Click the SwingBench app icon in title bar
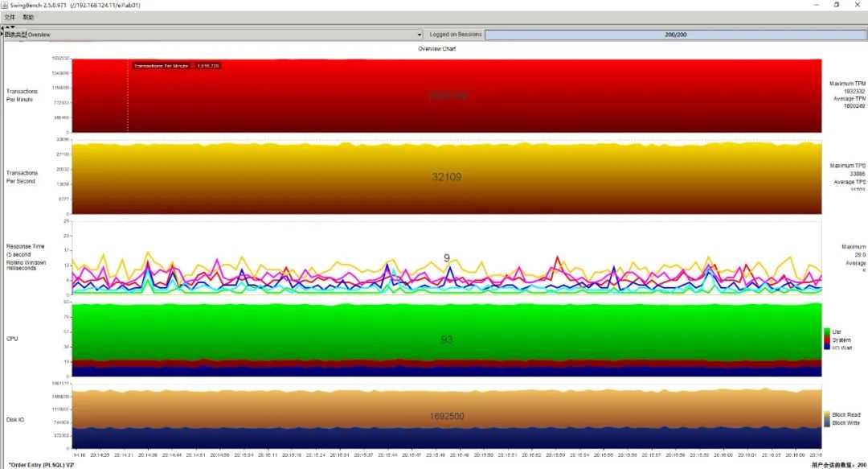 [x=6, y=5]
